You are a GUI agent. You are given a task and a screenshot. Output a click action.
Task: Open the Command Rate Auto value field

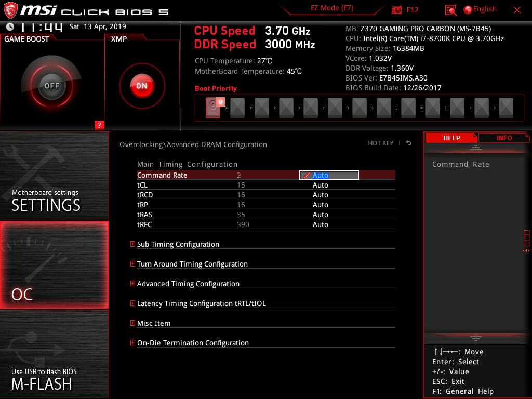coord(329,175)
